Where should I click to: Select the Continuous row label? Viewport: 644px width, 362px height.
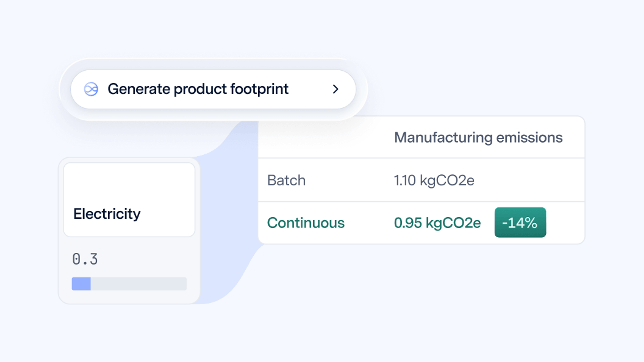[306, 223]
